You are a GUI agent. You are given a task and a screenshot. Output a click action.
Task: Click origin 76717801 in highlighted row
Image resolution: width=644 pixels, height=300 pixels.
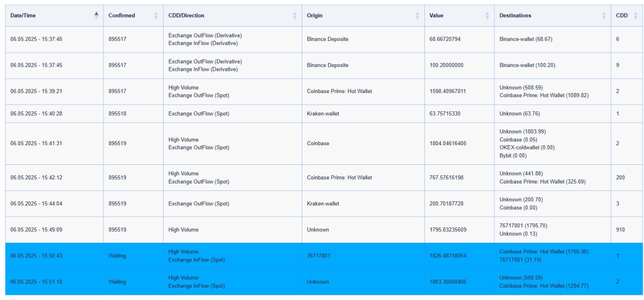point(318,256)
